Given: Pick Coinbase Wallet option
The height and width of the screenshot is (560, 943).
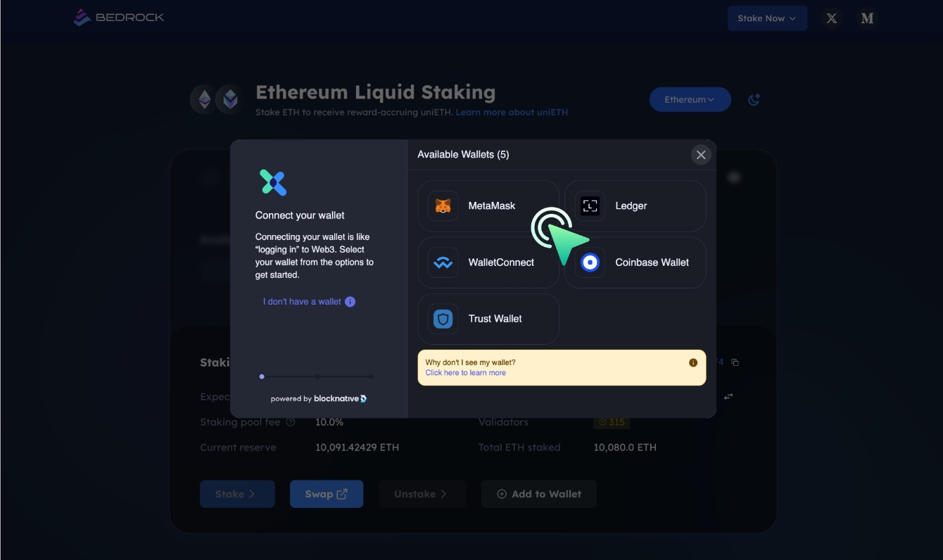Looking at the screenshot, I should 635,262.
